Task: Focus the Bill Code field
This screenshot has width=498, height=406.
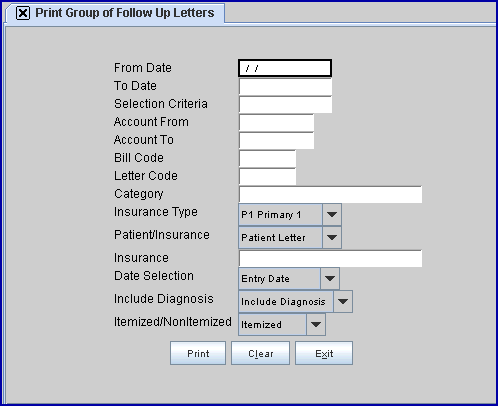Action: click(x=267, y=159)
